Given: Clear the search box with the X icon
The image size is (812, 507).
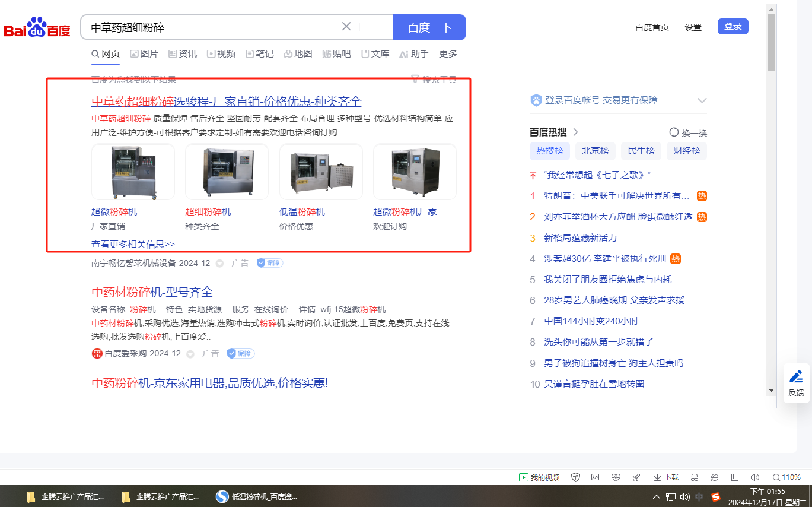Looking at the screenshot, I should pyautogui.click(x=346, y=27).
